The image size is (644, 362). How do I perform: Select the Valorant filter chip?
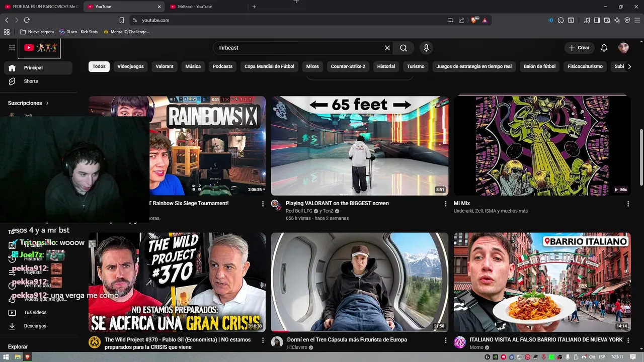[x=165, y=66]
